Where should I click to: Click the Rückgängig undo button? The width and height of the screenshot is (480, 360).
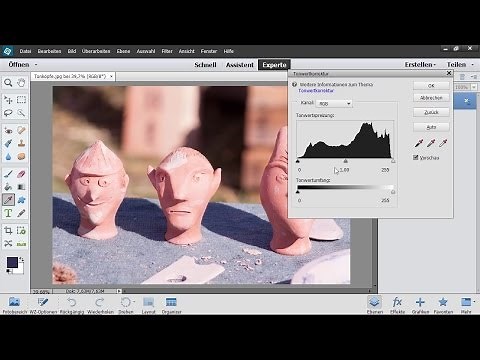(x=72, y=305)
